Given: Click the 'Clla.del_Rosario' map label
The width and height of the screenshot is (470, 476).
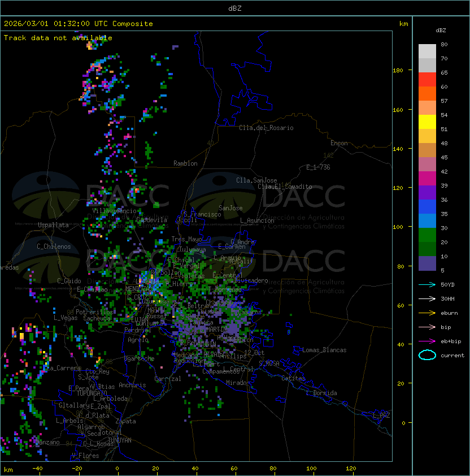Looking at the screenshot, I should [x=266, y=128].
